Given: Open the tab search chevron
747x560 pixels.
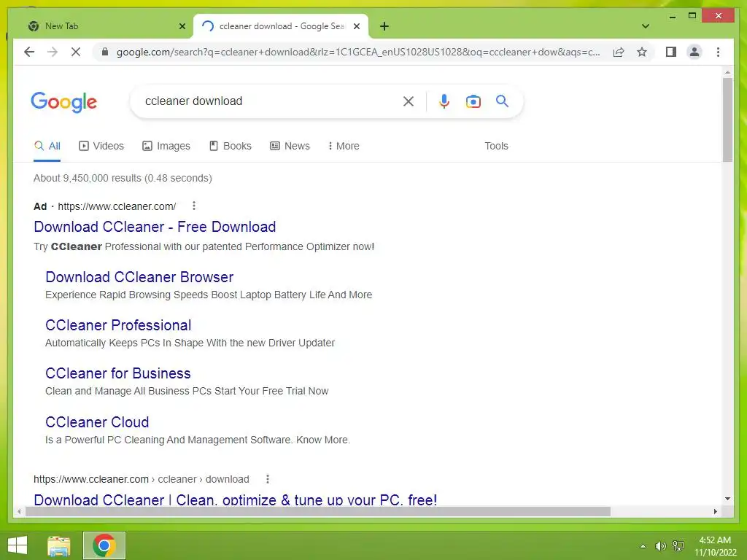Looking at the screenshot, I should coord(646,26).
